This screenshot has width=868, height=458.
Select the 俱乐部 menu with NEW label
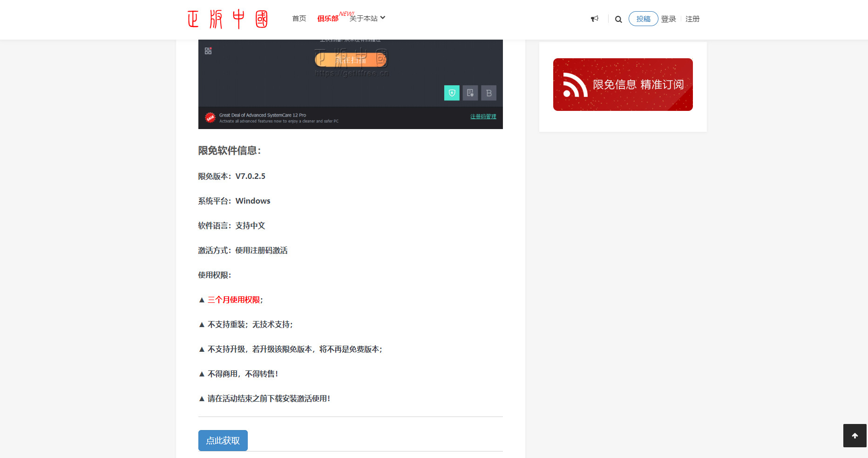click(x=328, y=19)
